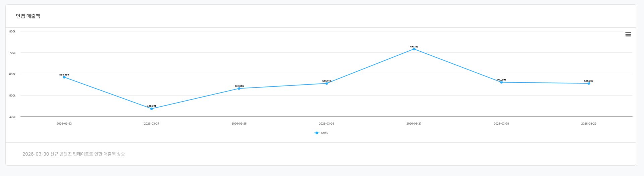Click the final data point on 2026-03-29

[x=589, y=83]
